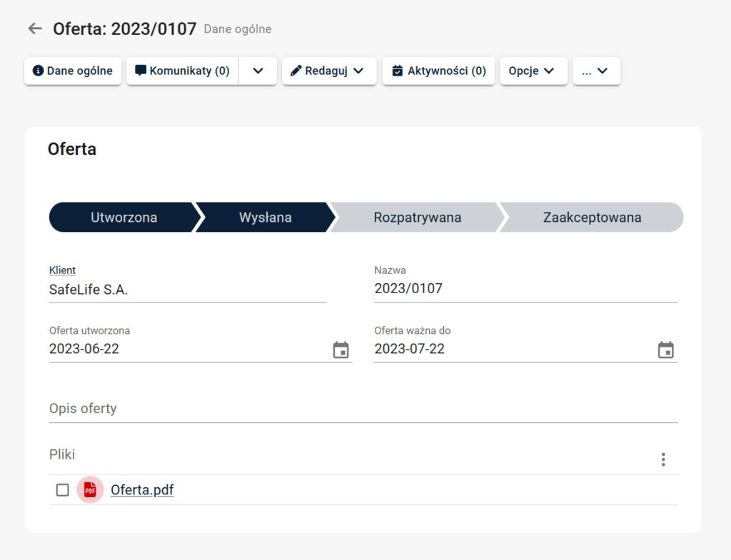Select the Utworzona status step
This screenshot has width=731, height=560.
point(123,218)
